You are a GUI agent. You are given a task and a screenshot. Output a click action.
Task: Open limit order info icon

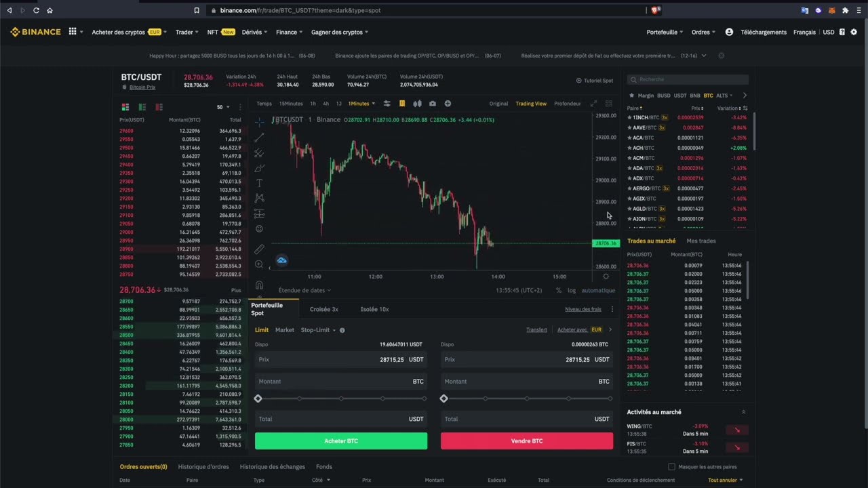click(342, 330)
